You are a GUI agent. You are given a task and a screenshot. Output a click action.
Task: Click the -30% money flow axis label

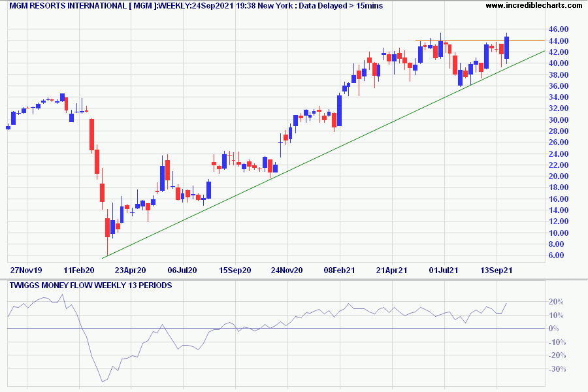[x=556, y=369]
